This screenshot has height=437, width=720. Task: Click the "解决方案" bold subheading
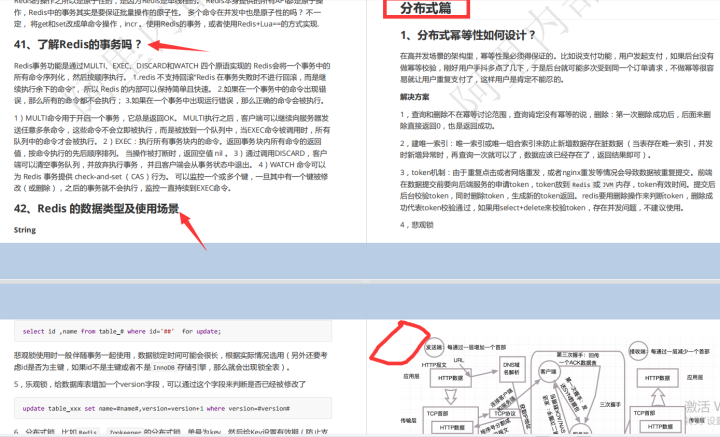click(415, 97)
